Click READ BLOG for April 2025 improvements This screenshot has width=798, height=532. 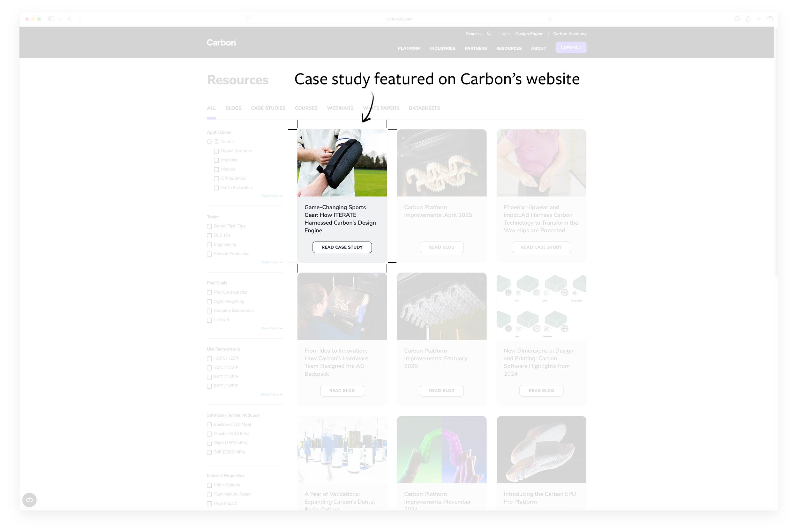pos(441,247)
